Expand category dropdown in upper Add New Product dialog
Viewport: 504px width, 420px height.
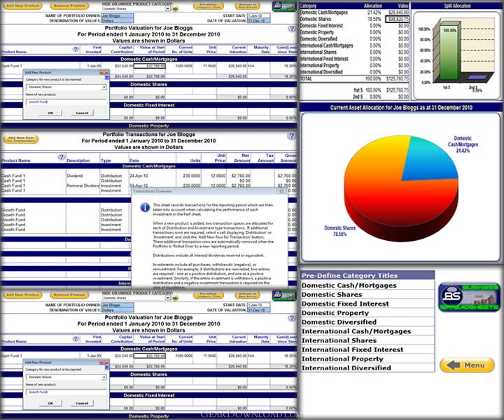(104, 87)
